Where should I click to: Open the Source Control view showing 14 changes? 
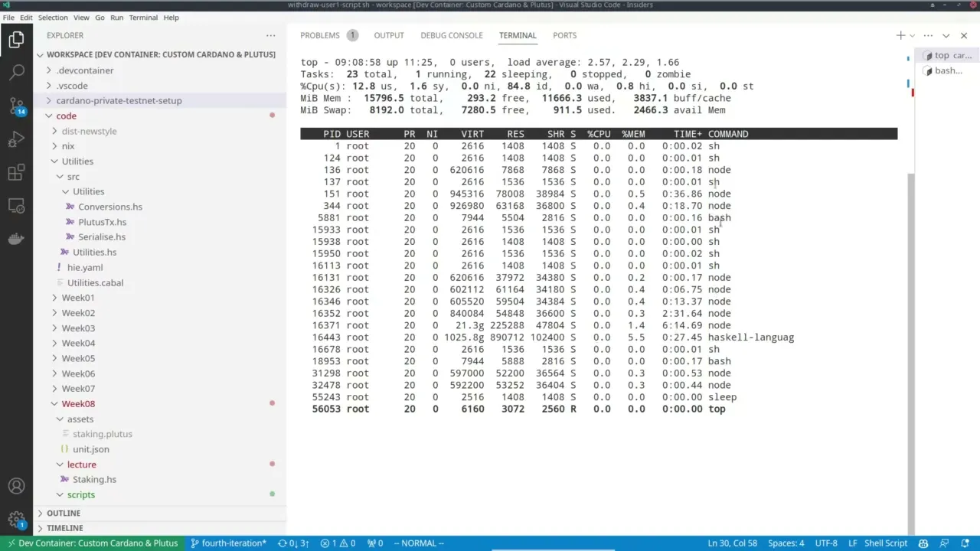[x=17, y=106]
